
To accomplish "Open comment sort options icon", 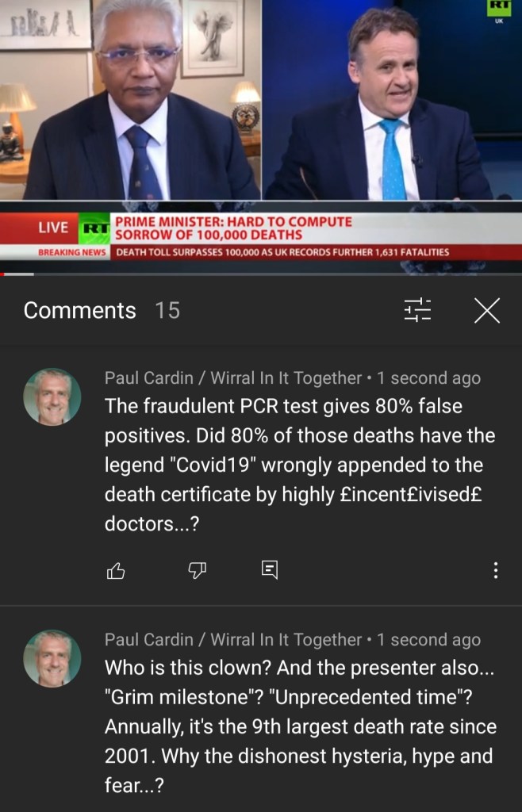I will pos(417,310).
